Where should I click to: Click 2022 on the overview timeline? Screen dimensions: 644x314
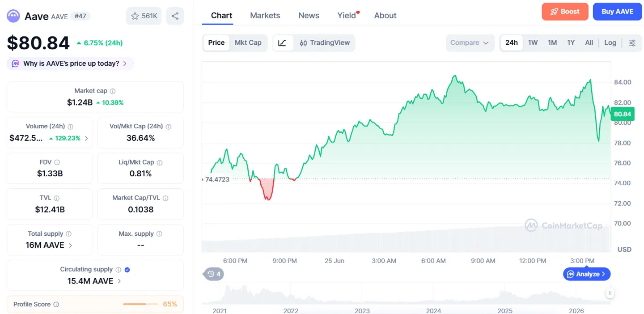(x=291, y=310)
